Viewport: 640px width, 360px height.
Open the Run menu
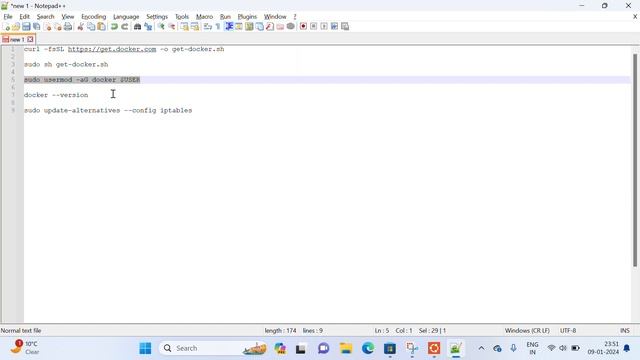click(x=225, y=17)
